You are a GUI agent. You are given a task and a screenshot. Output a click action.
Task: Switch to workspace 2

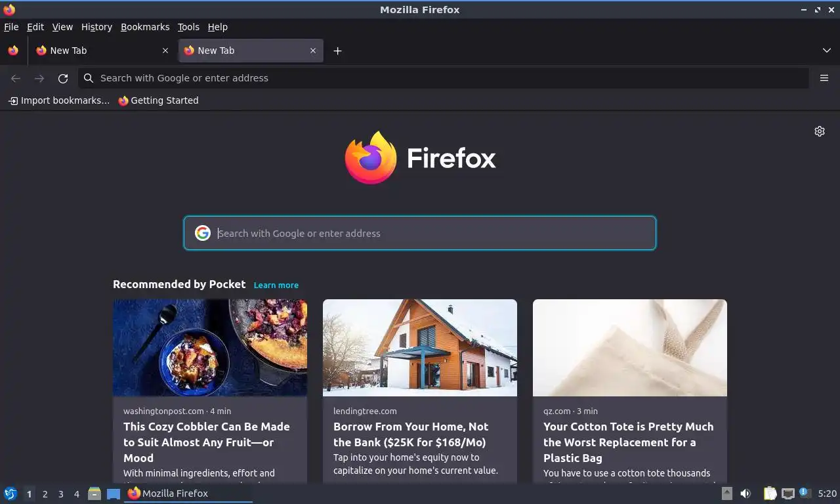click(x=45, y=494)
